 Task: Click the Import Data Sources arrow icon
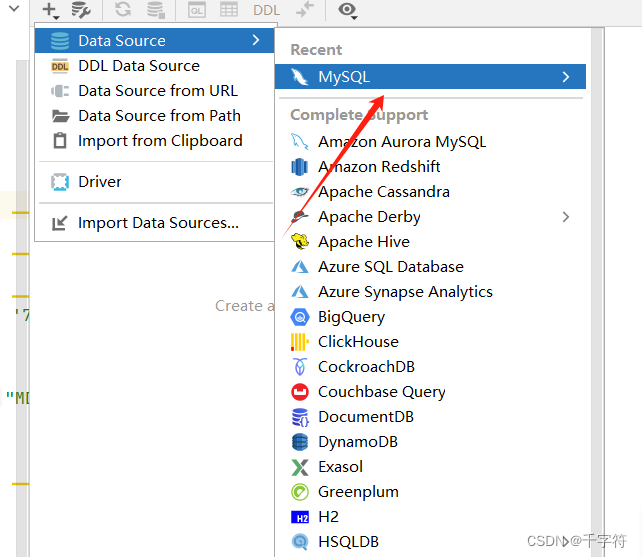59,223
